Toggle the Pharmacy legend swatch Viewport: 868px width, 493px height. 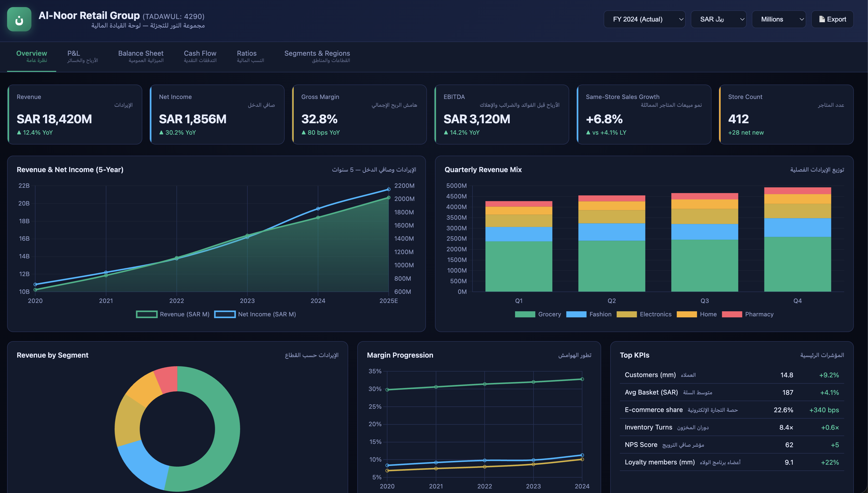point(732,314)
